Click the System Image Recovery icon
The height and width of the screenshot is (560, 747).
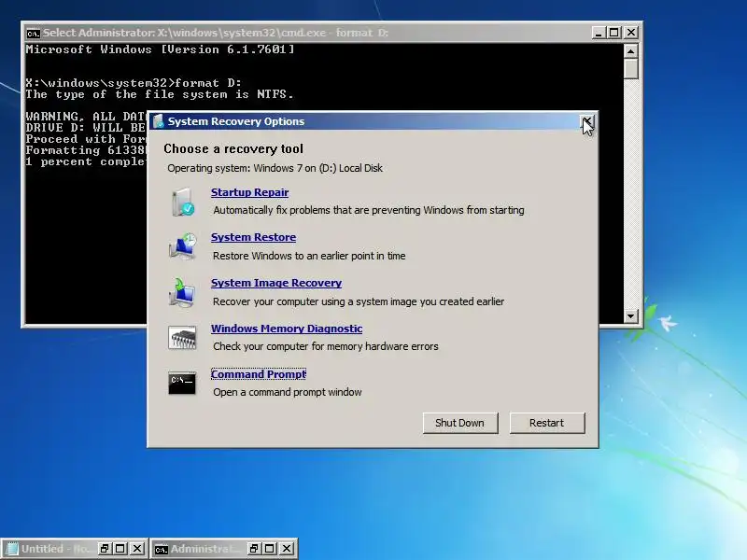pos(182,292)
